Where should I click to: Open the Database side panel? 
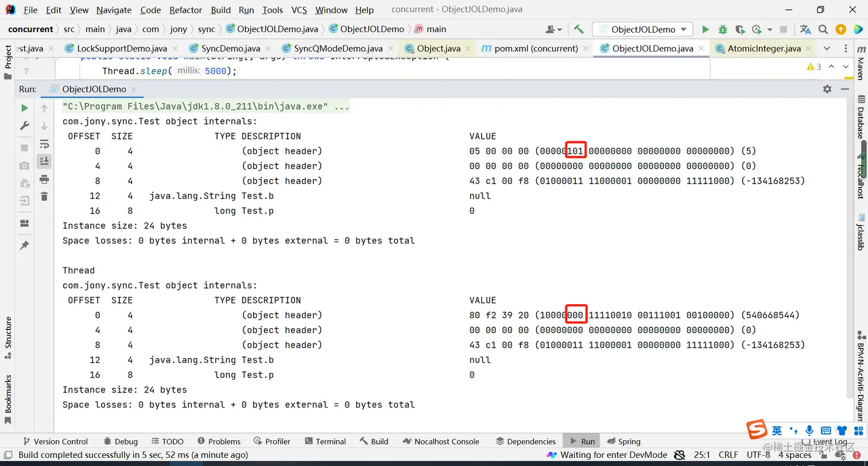pyautogui.click(x=861, y=116)
